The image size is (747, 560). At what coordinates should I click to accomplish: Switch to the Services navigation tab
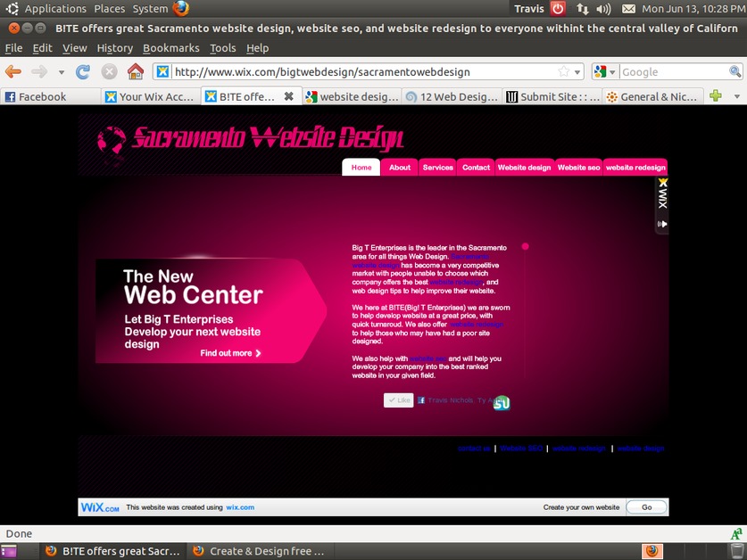point(436,167)
